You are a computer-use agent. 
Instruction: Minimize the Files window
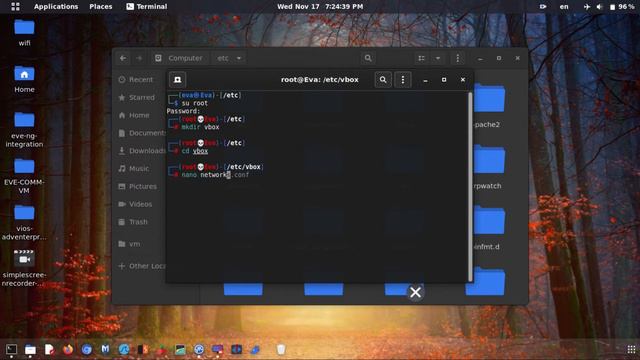click(480, 58)
